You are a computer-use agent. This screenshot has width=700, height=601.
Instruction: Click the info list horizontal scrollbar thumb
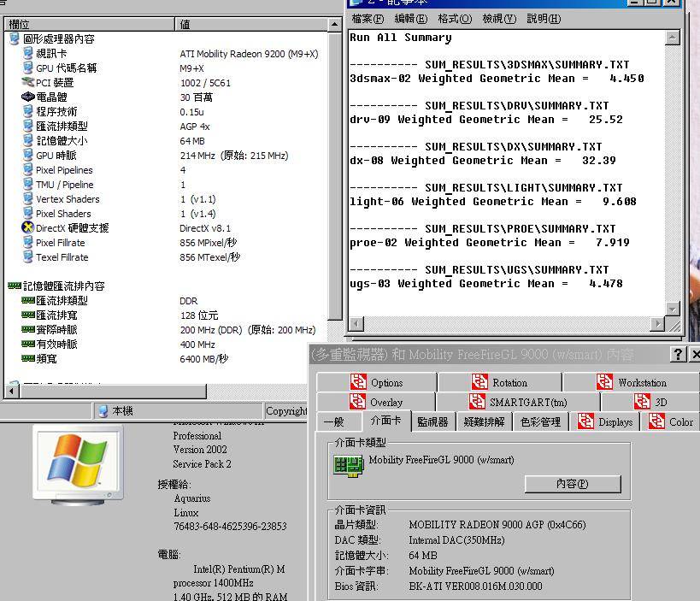(113, 392)
